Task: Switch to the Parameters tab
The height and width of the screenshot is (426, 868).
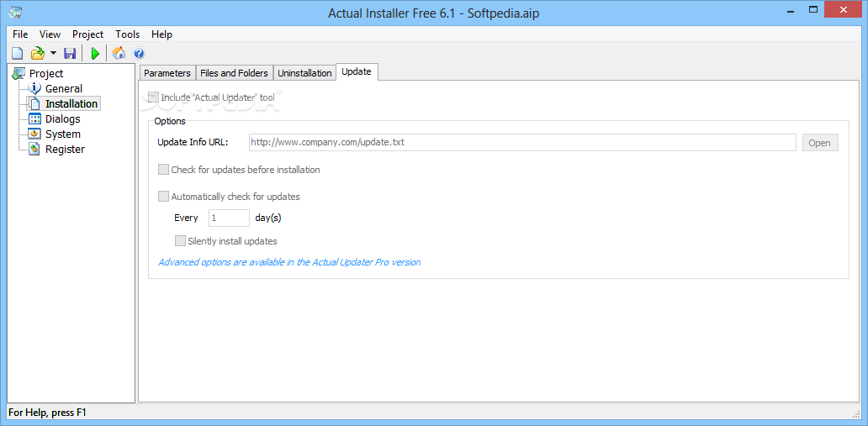Action: tap(167, 73)
